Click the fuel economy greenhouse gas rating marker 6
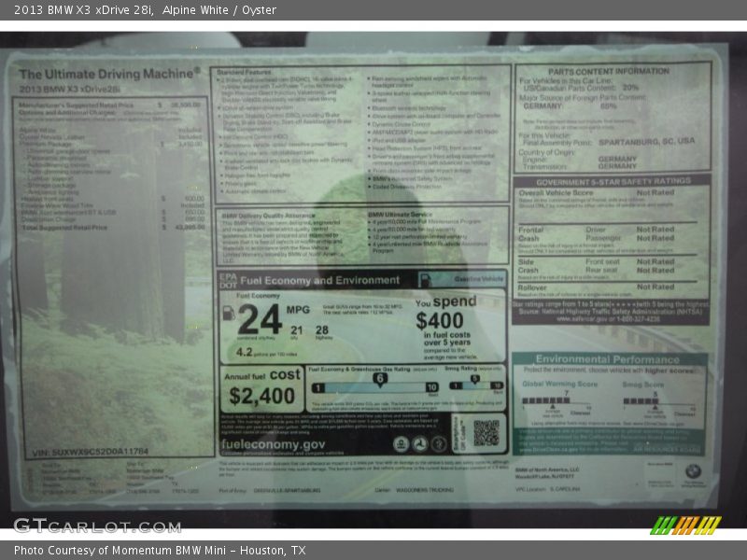This screenshot has width=747, height=560. point(380,380)
